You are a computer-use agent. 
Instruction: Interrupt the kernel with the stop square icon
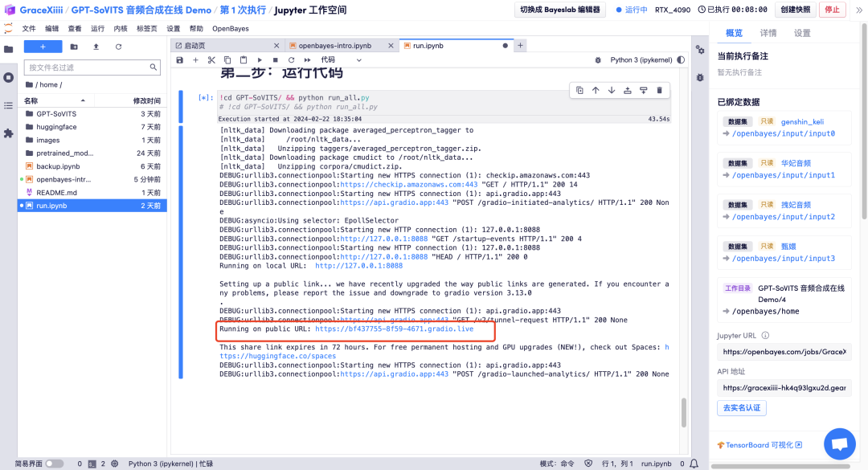coord(276,59)
